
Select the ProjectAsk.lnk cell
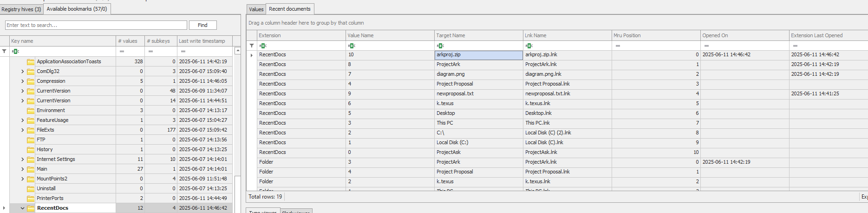tap(567, 152)
